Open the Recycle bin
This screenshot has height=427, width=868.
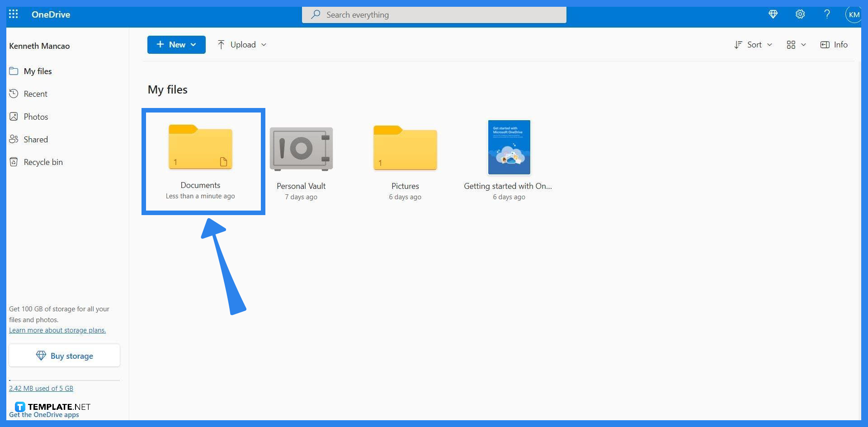tap(42, 161)
